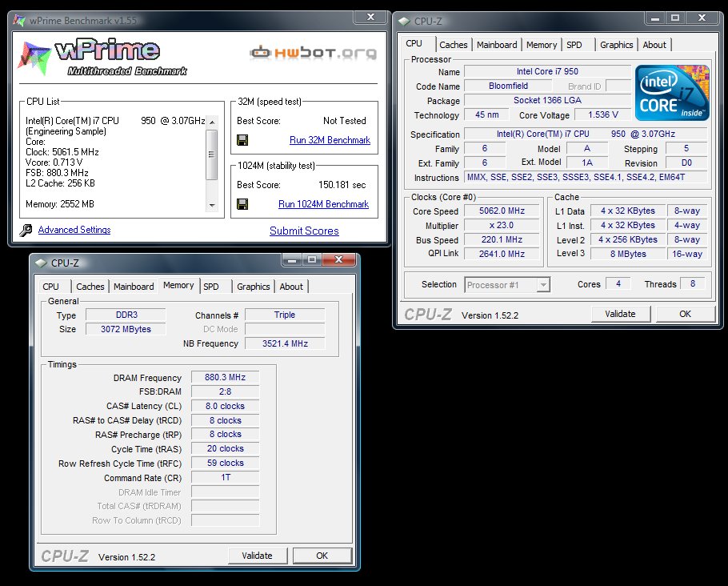Screen dimensions: 728x586
Task: Switch to Caches tab in CPU window
Action: pos(454,45)
